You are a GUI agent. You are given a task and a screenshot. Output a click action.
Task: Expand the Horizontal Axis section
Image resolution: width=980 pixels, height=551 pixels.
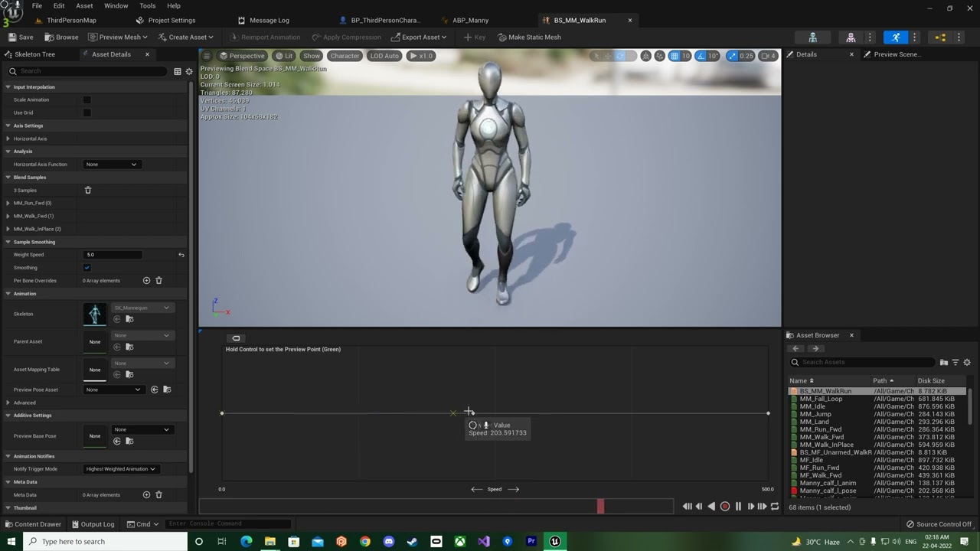[x=8, y=139]
